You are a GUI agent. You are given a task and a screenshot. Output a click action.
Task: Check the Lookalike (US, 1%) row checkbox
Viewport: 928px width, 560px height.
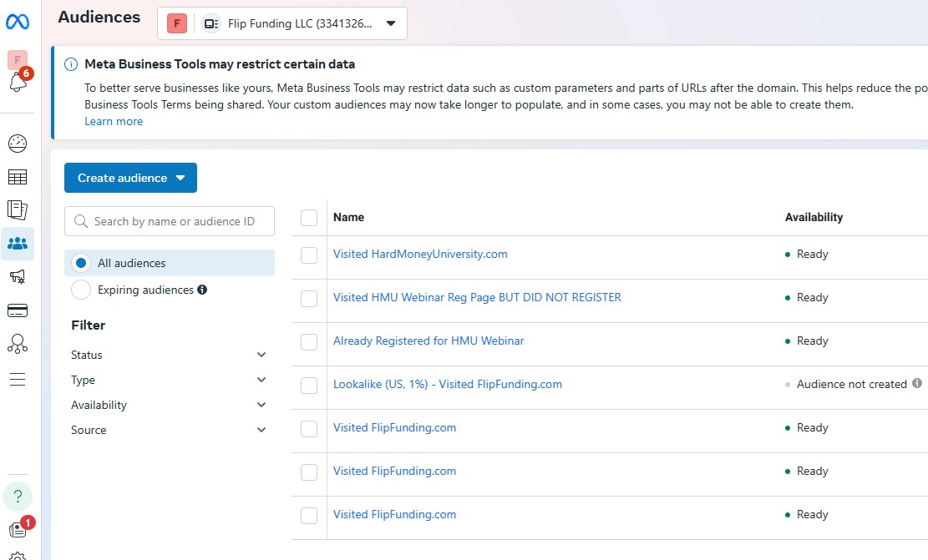[x=309, y=386]
